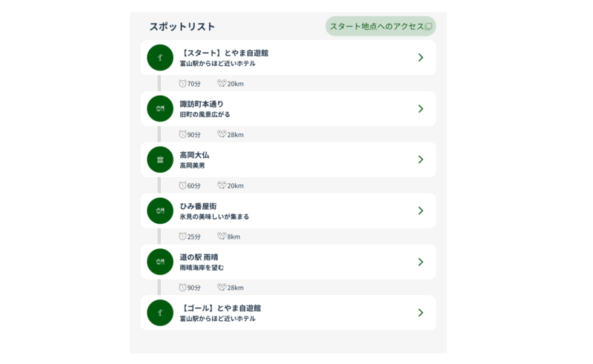Click the external-link icon on access button

click(428, 27)
